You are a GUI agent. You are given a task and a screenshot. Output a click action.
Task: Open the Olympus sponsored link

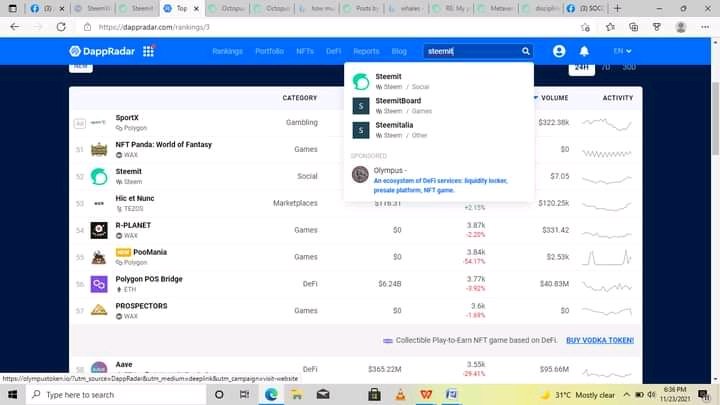[440, 185]
